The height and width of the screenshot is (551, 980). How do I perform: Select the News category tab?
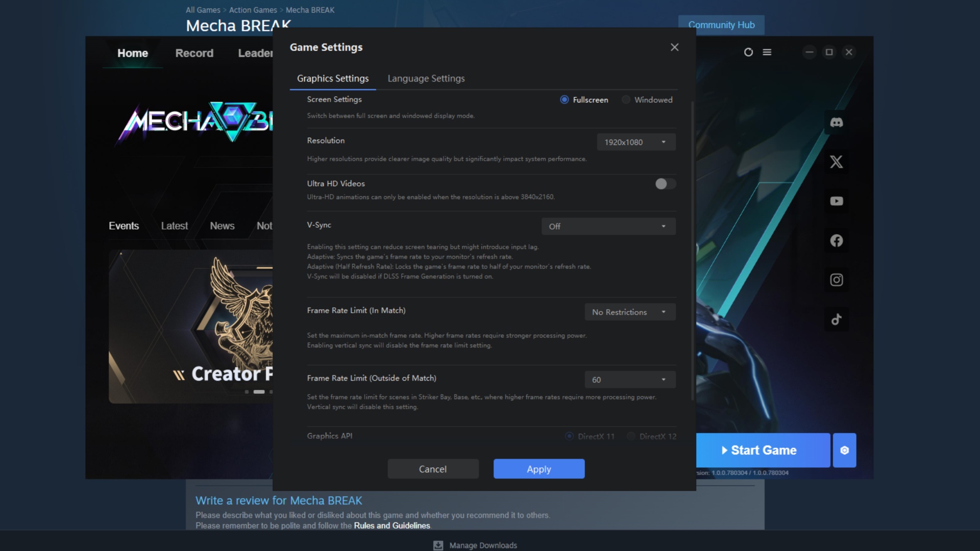(x=222, y=226)
